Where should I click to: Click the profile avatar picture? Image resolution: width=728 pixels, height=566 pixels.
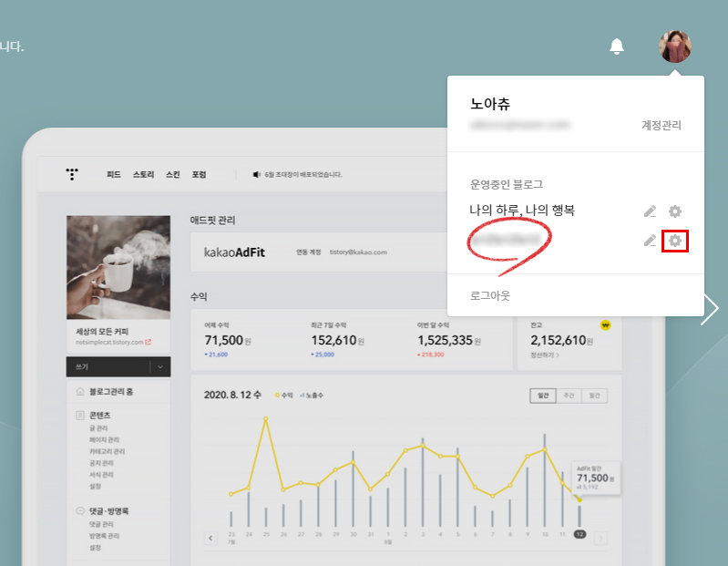pos(675,46)
